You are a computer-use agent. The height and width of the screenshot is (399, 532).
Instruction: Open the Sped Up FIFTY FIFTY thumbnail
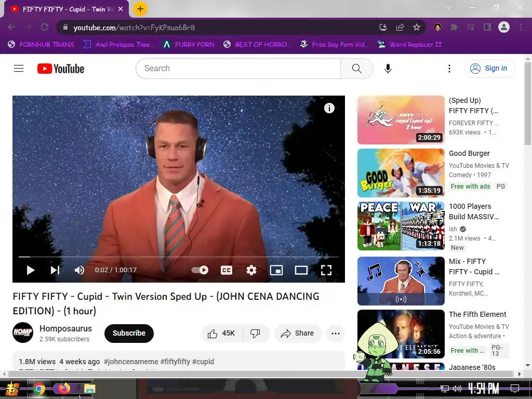pos(401,120)
